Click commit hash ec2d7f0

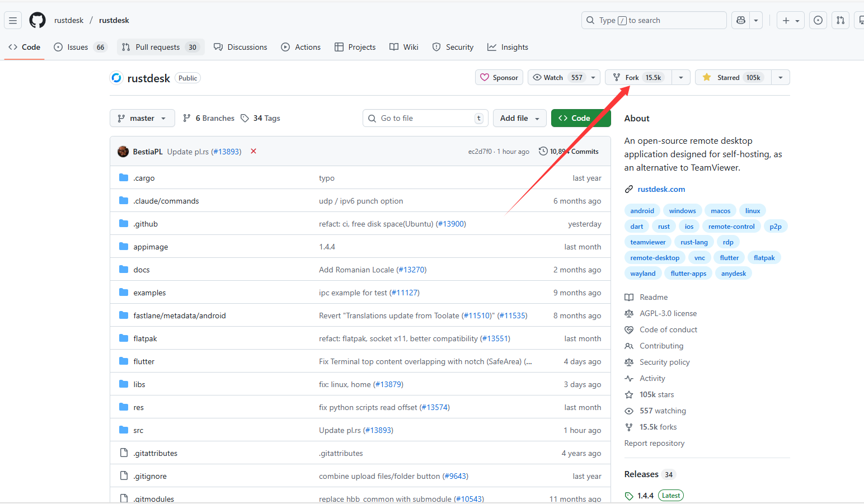click(x=480, y=152)
